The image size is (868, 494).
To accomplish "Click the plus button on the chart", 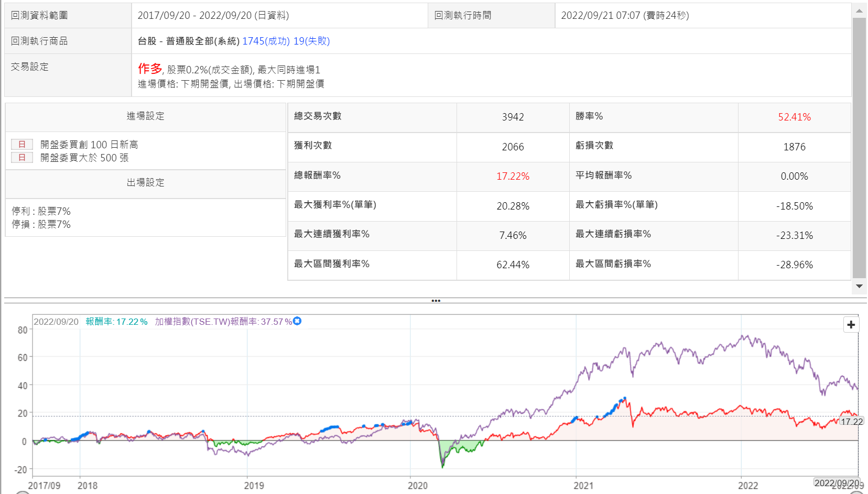I will pyautogui.click(x=851, y=325).
